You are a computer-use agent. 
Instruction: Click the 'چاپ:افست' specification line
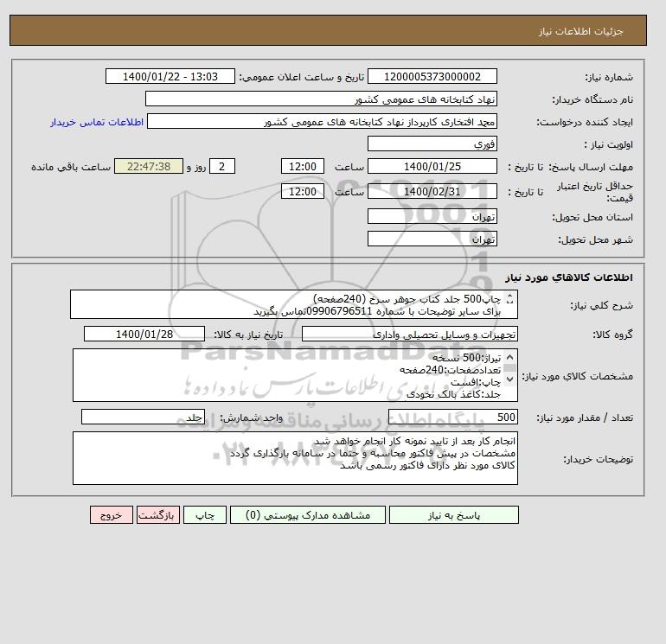coord(476,382)
